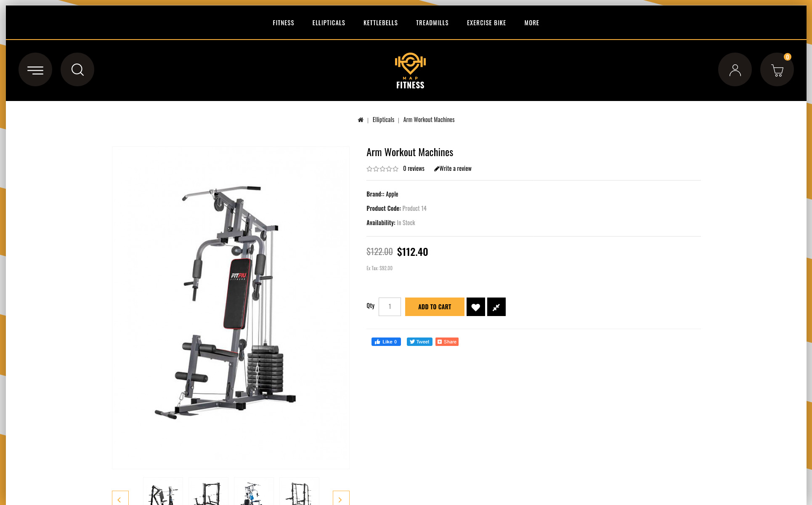Open the Kettlebells menu
The width and height of the screenshot is (812, 505).
point(381,23)
